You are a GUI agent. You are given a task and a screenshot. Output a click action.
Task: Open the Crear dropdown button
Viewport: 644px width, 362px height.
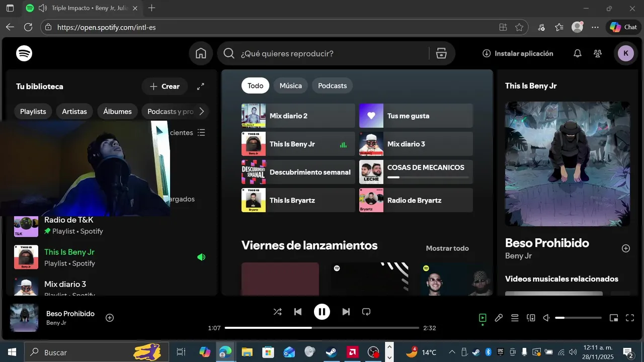(165, 86)
